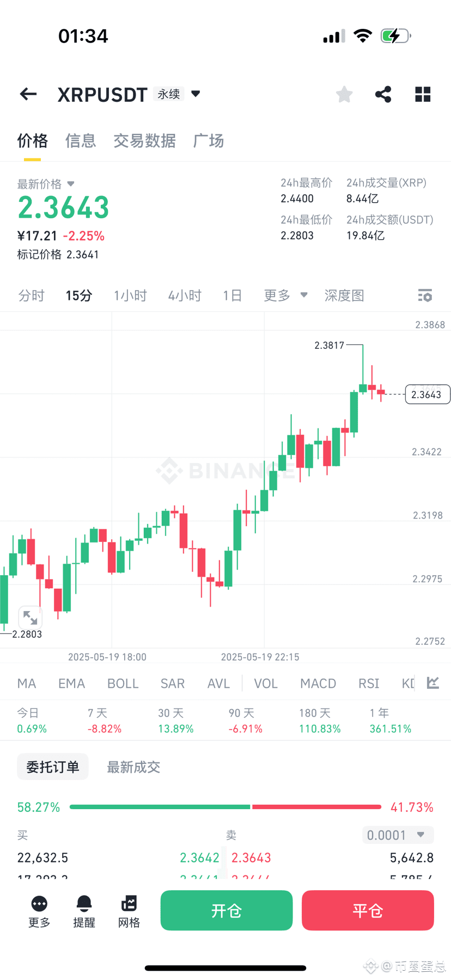Switch to the 交易数据 tab
451x980 pixels.
(144, 141)
